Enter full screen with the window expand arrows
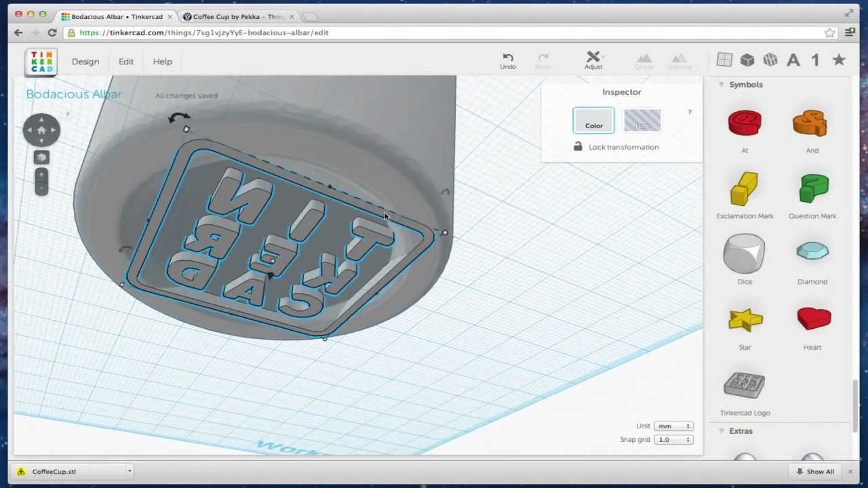The height and width of the screenshot is (488, 868). [x=849, y=13]
